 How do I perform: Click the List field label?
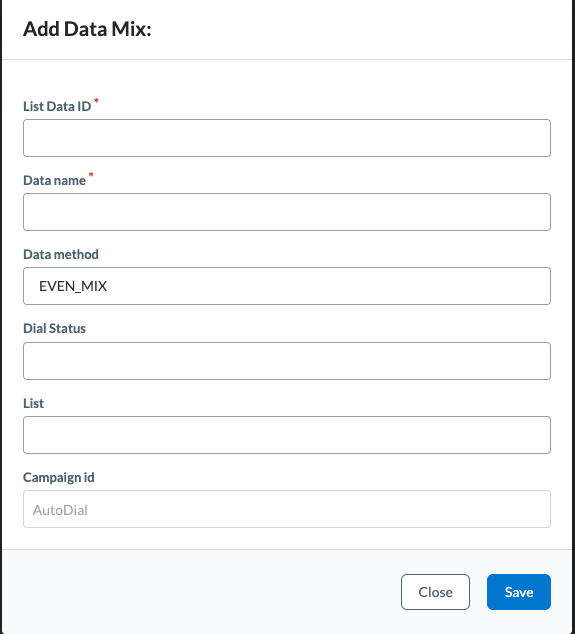[33, 404]
